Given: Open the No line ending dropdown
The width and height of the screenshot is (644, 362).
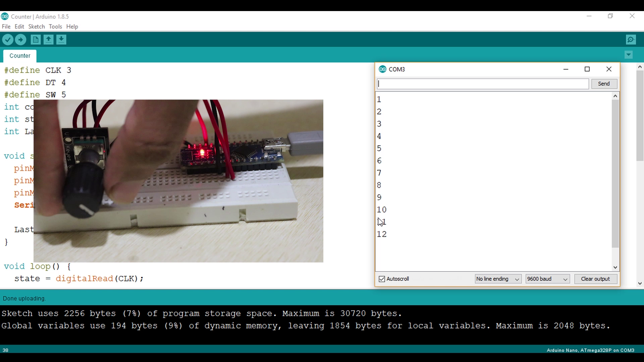Looking at the screenshot, I should (x=498, y=279).
